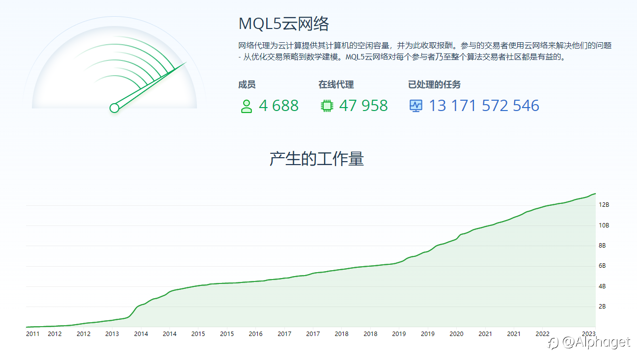Click the 2023 x-axis label
Viewport: 637px width, 364px height.
(588, 334)
